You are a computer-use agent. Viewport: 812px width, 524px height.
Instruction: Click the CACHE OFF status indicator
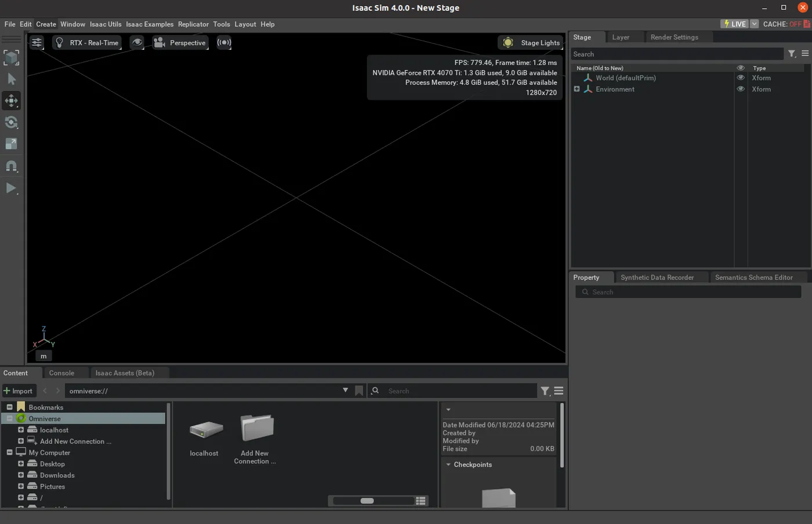tap(786, 24)
